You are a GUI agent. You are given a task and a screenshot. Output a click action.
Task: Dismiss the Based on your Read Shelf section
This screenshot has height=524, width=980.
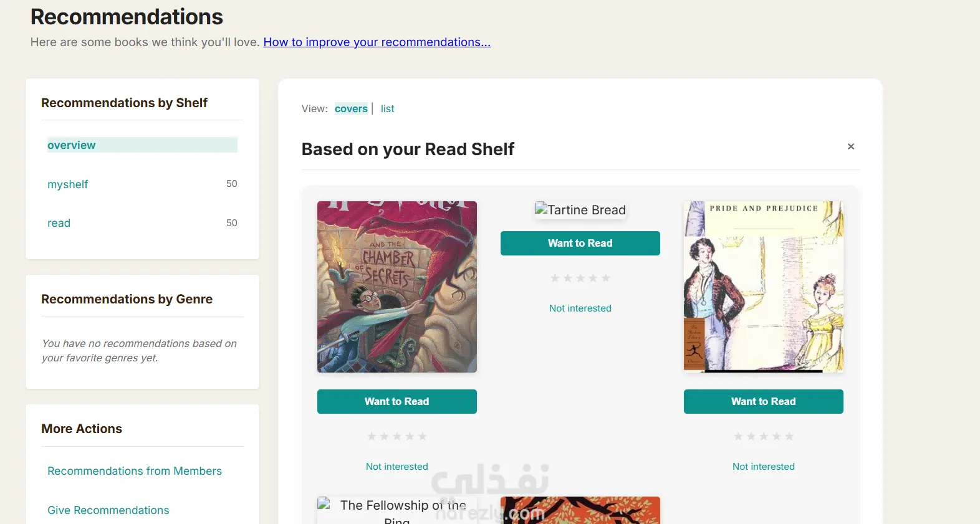[x=850, y=146]
